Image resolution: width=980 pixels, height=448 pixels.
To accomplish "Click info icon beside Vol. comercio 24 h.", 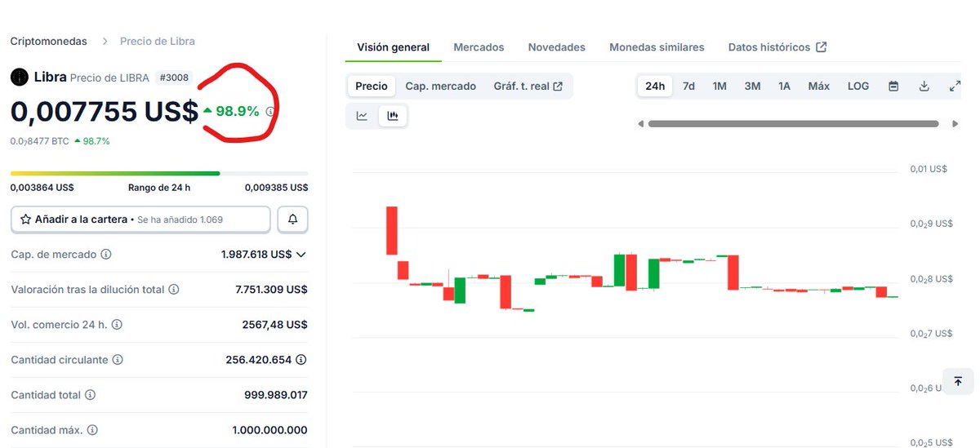I will 116,325.
